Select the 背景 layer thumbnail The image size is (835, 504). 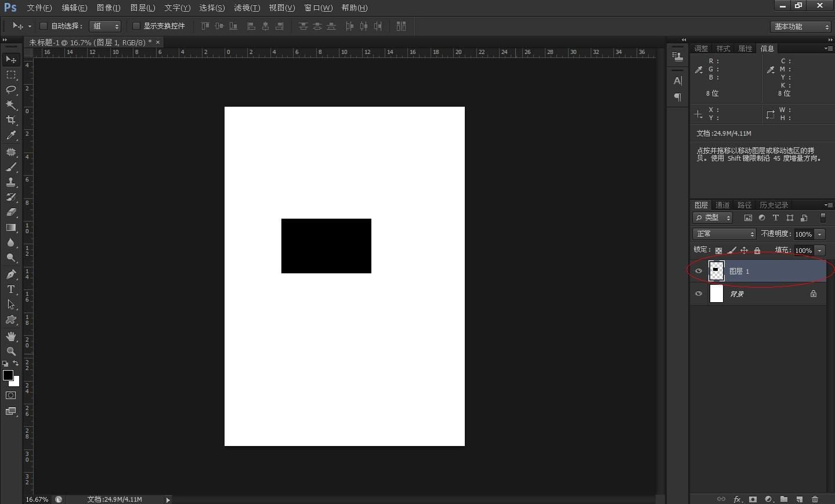click(x=717, y=293)
